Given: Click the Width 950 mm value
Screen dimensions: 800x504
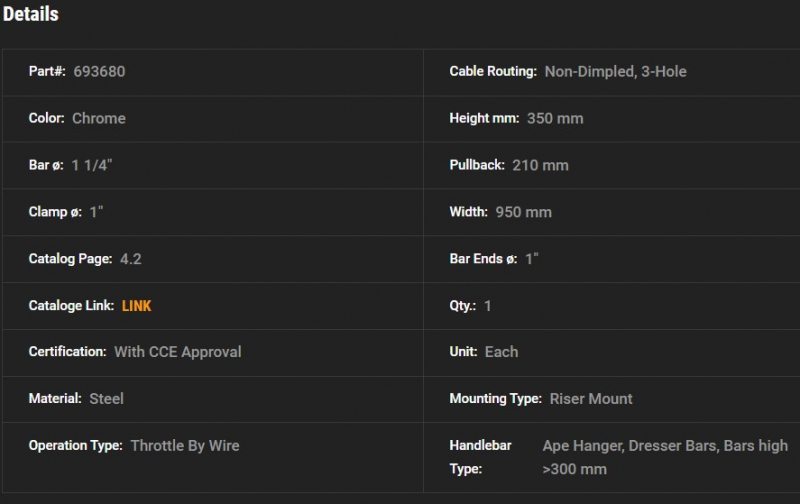Looking at the screenshot, I should coord(523,212).
